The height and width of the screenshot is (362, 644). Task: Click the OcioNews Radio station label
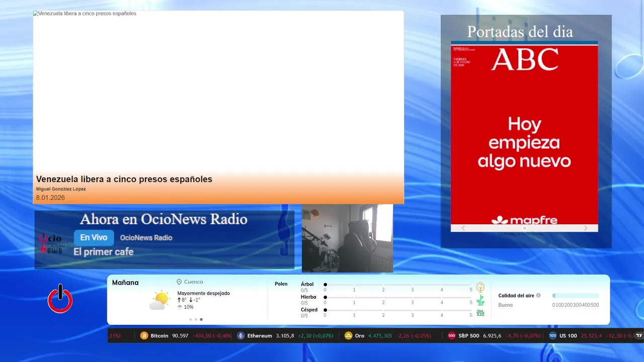pyautogui.click(x=146, y=238)
